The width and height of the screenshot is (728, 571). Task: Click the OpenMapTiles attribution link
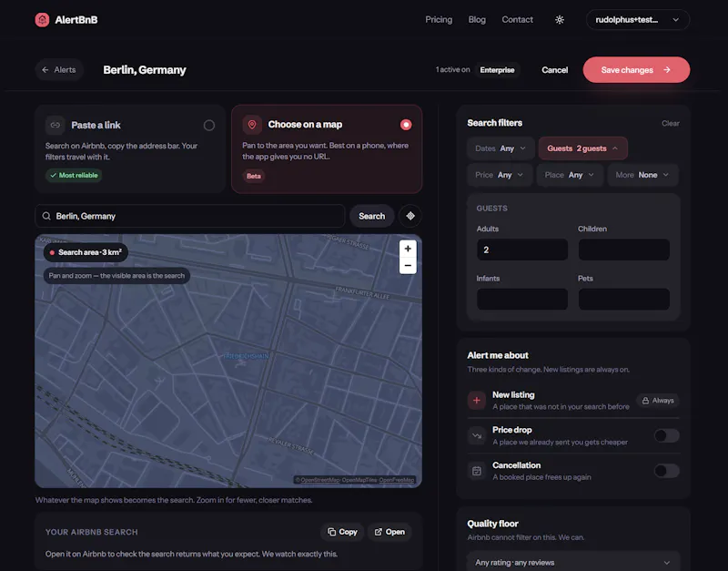[359, 480]
